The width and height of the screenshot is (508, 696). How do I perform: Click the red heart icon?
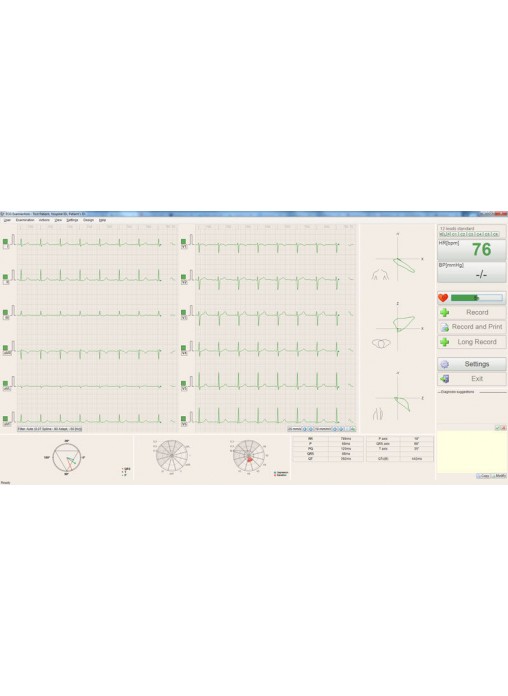coord(443,298)
